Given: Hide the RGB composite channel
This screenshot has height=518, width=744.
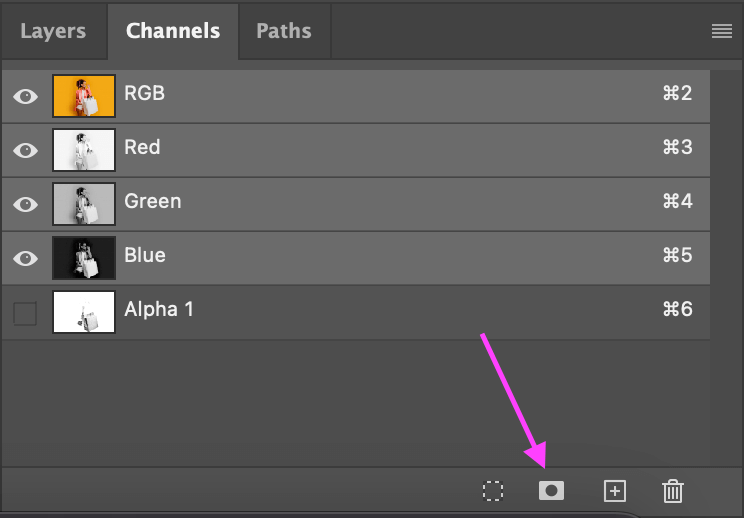Looking at the screenshot, I should pyautogui.click(x=25, y=96).
